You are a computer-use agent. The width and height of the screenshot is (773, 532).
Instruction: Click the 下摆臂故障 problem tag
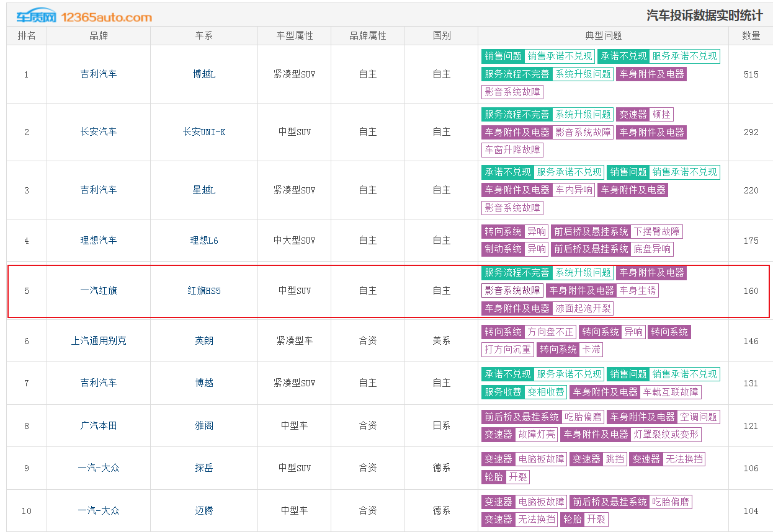click(657, 232)
